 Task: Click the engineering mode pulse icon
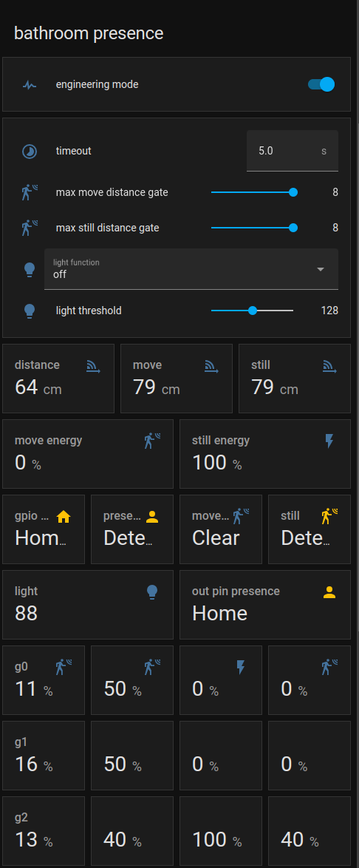click(30, 85)
